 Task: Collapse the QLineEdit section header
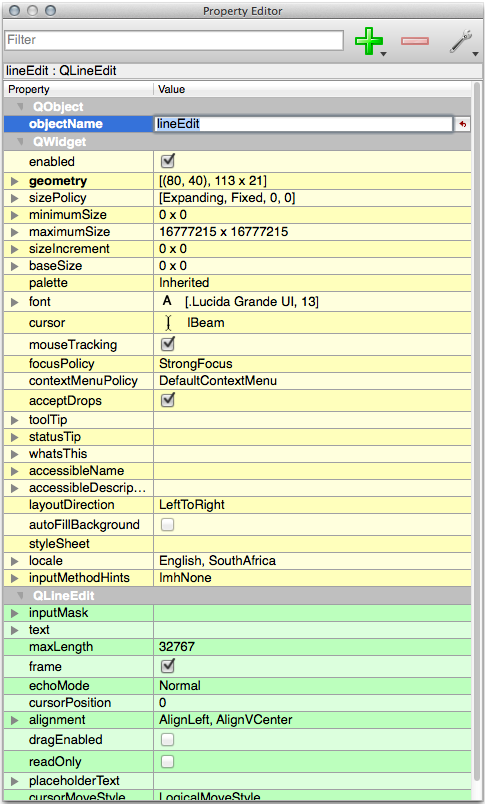(x=21, y=596)
